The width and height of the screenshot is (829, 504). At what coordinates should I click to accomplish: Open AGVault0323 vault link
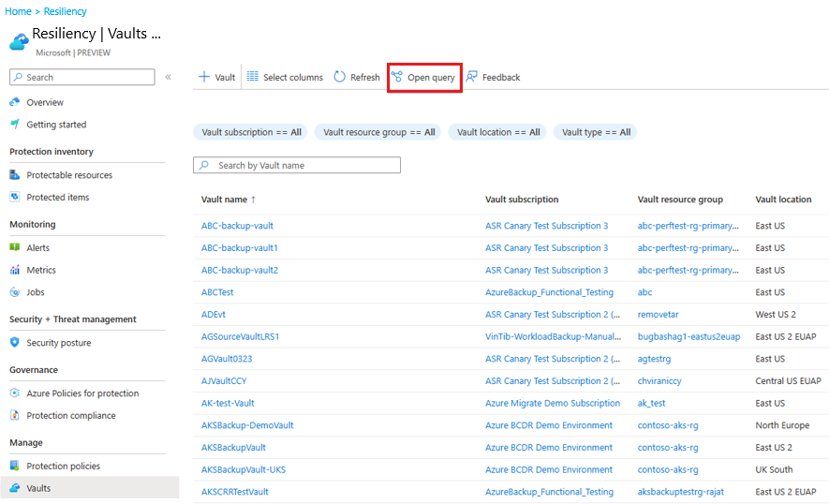click(x=227, y=359)
